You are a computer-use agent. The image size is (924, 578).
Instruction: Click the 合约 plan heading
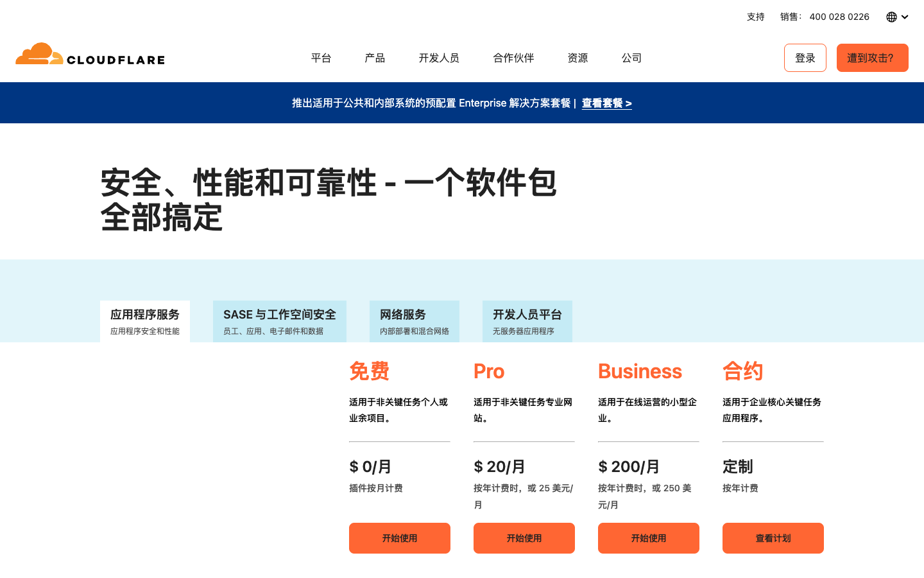tap(743, 371)
